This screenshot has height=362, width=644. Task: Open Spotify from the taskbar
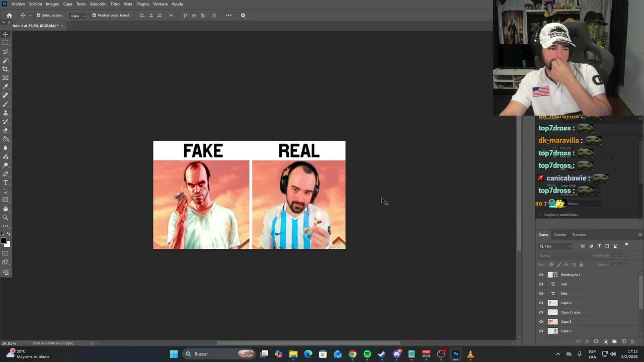tap(367, 354)
